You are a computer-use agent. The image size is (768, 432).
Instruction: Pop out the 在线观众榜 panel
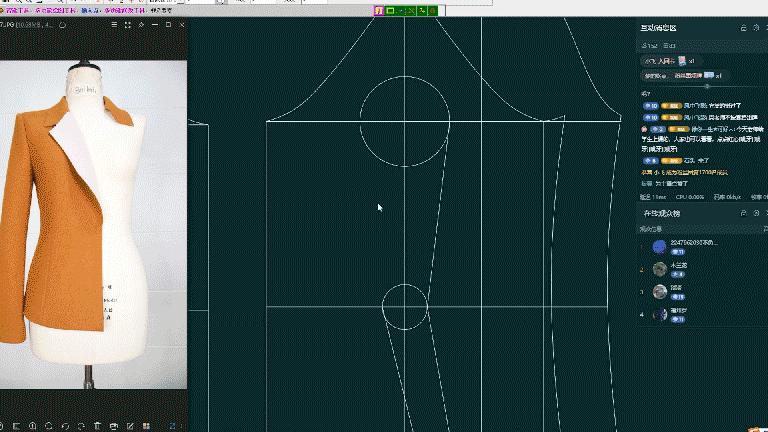pyautogui.click(x=742, y=213)
